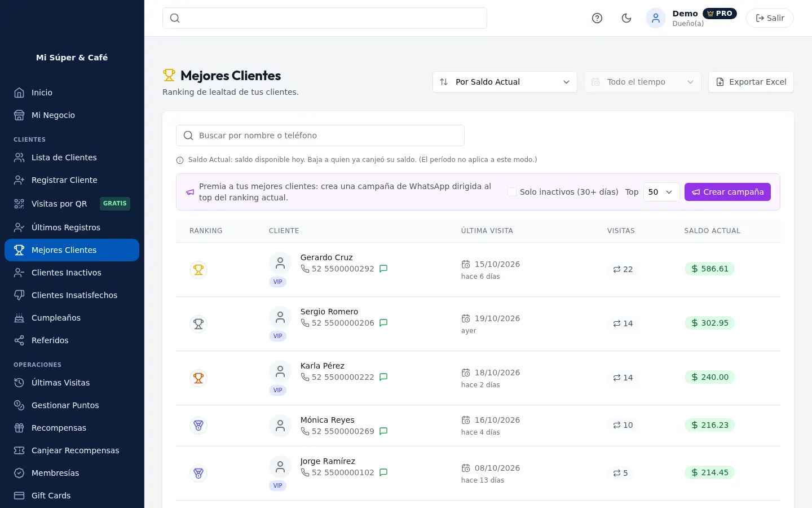The width and height of the screenshot is (812, 508).
Task: Click phone number 52 5500000269
Action: point(343,431)
